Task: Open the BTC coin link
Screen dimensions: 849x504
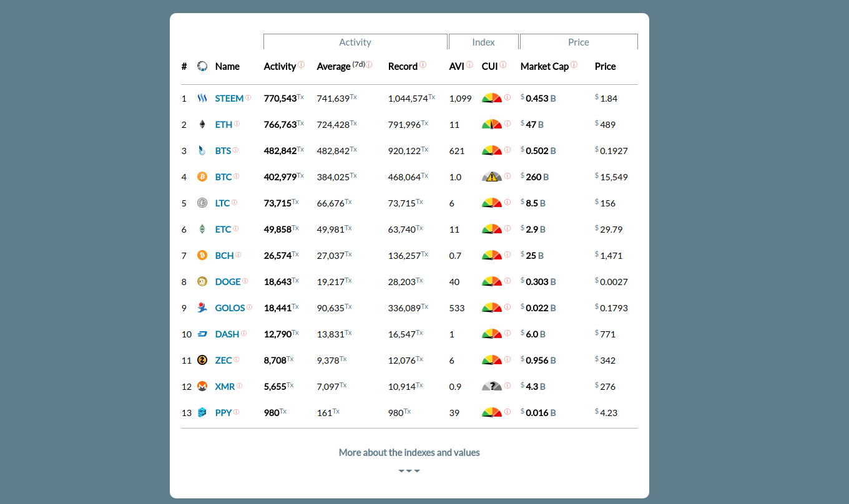Action: (x=223, y=177)
